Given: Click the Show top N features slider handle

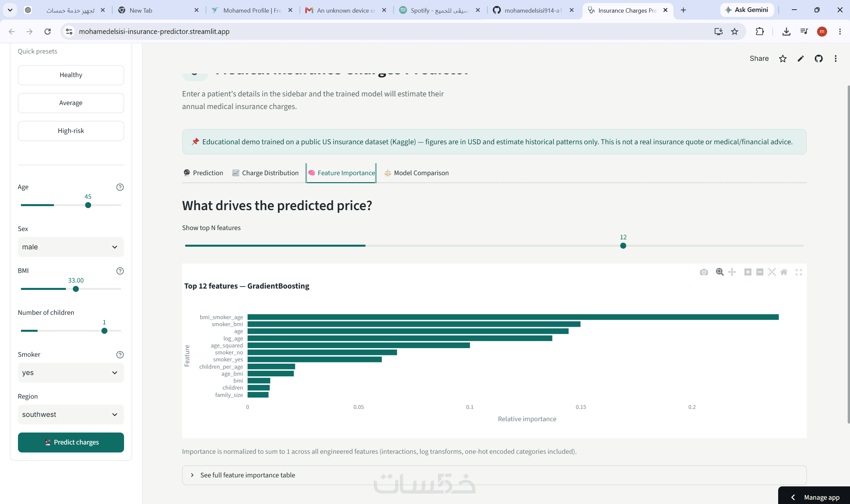Looking at the screenshot, I should 623,246.
